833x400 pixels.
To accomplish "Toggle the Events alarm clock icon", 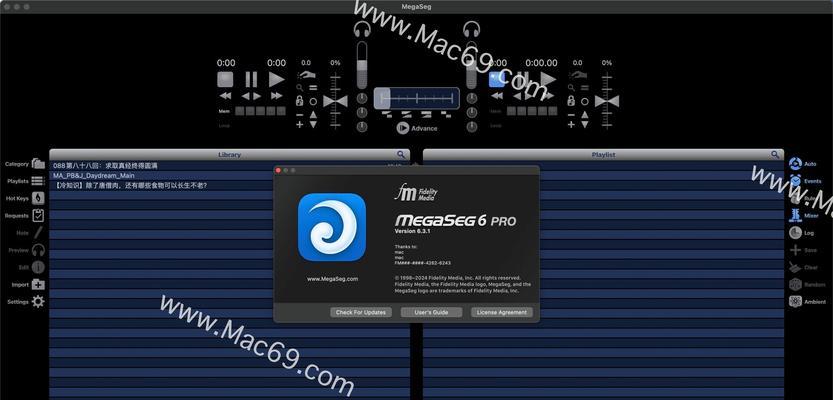I will [795, 181].
